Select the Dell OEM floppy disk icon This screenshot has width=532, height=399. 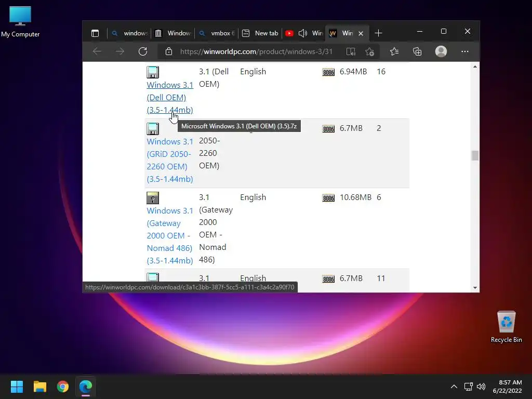153,72
